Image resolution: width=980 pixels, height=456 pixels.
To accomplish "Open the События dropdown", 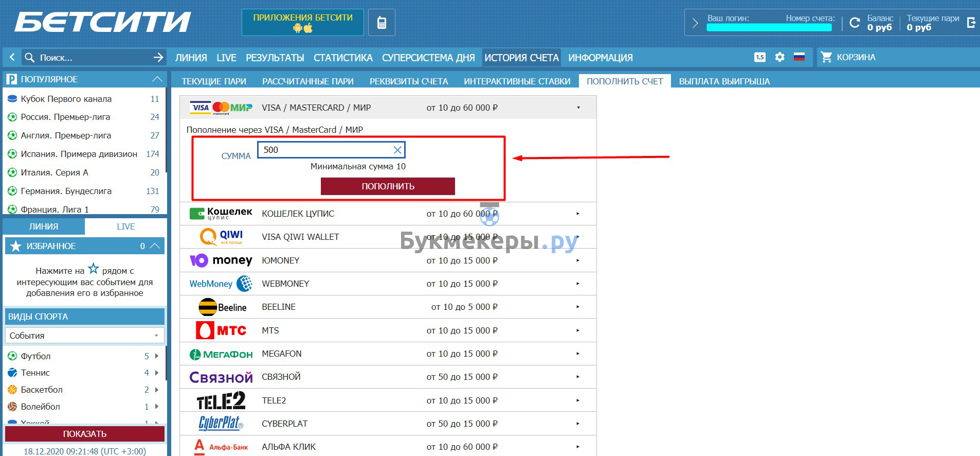I will 85,336.
